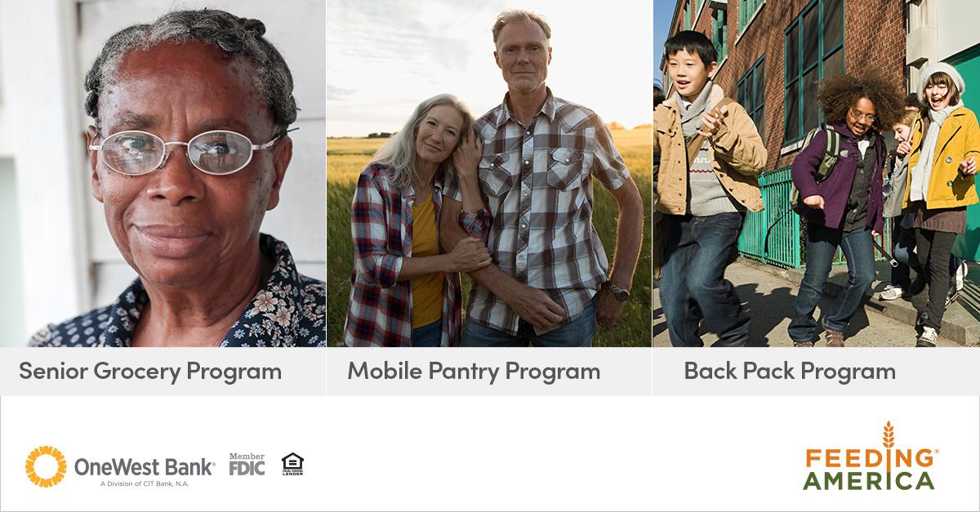Open the elderly woman with glasses photo
980x512 pixels.
click(163, 173)
